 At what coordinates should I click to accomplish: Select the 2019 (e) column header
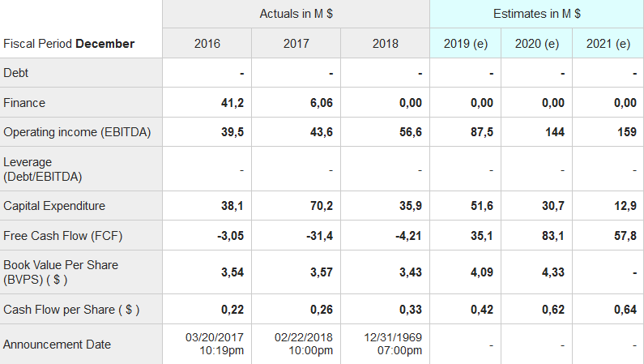pos(466,44)
